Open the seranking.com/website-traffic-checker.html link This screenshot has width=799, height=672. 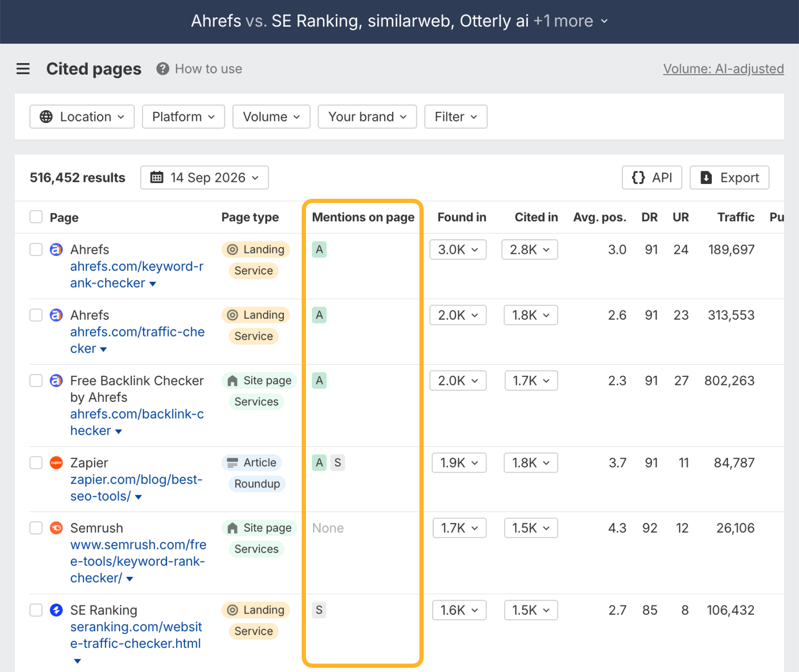click(136, 635)
